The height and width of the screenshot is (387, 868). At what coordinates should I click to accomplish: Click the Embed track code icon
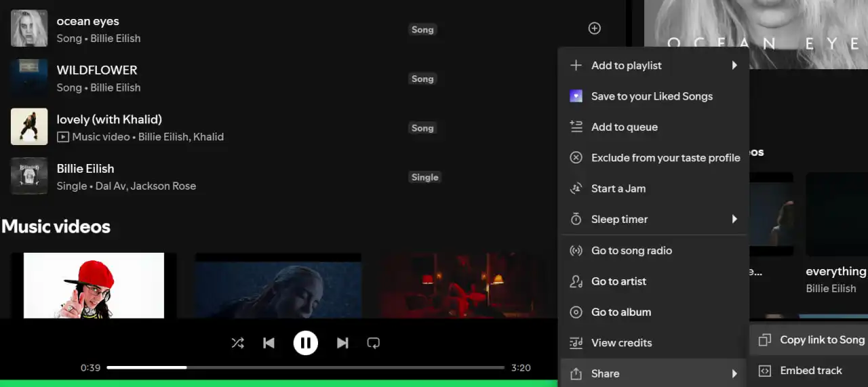coord(764,371)
